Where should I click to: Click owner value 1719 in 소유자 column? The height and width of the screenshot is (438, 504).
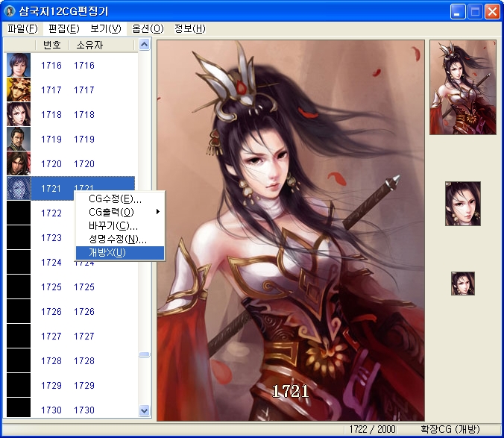(x=84, y=140)
